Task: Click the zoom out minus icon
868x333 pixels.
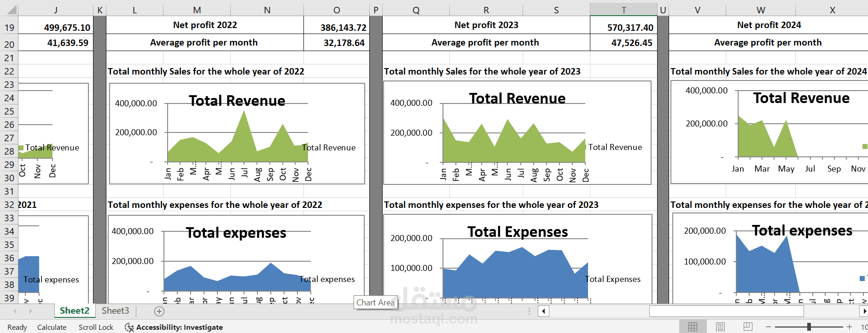Action: (768, 327)
